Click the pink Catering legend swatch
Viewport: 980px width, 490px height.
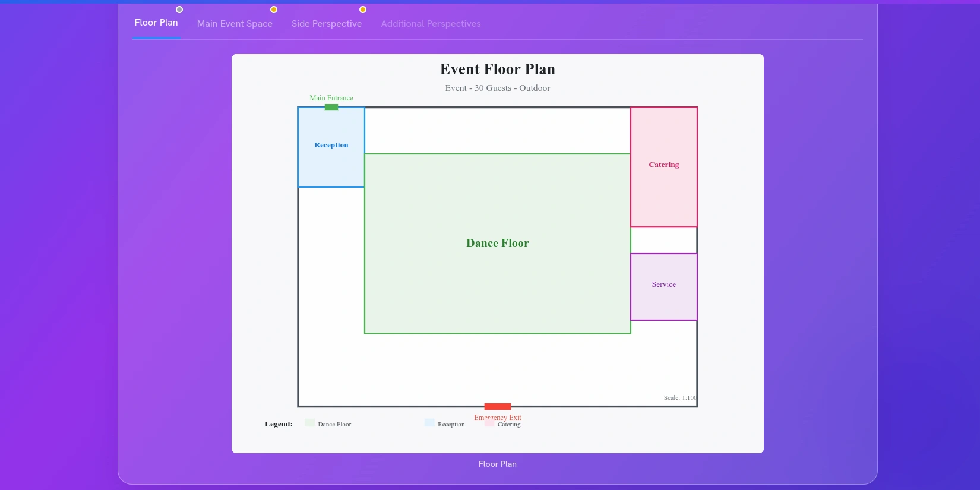tap(489, 423)
